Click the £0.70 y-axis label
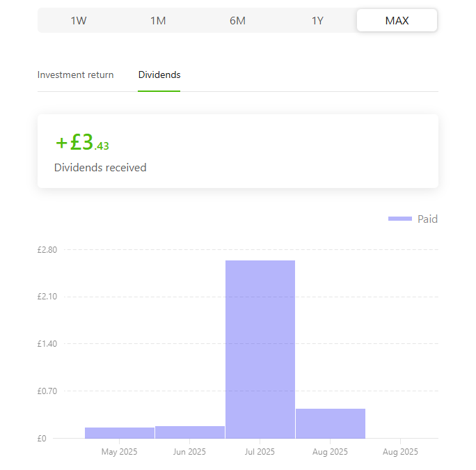This screenshot has height=470, width=476. 47,391
